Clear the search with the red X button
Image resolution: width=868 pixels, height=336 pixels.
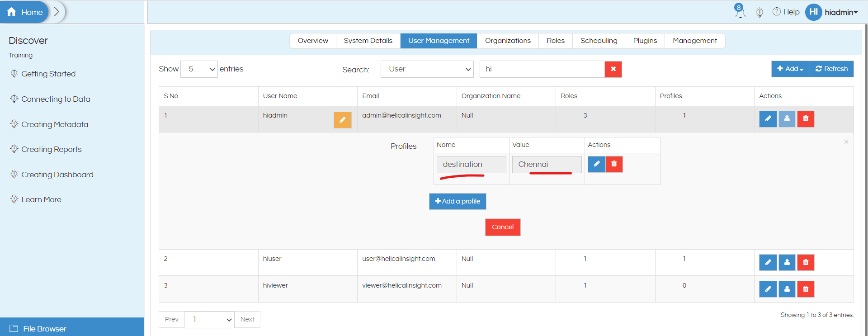pos(613,69)
